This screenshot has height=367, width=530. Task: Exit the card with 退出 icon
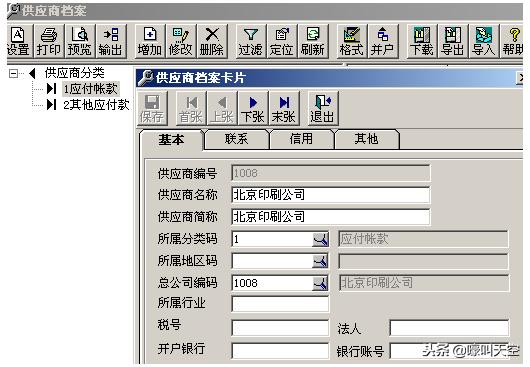[323, 108]
